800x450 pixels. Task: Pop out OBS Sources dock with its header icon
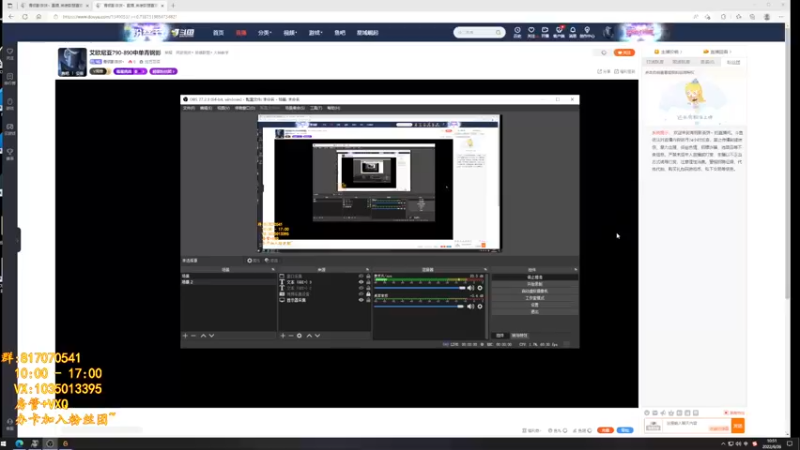click(367, 269)
